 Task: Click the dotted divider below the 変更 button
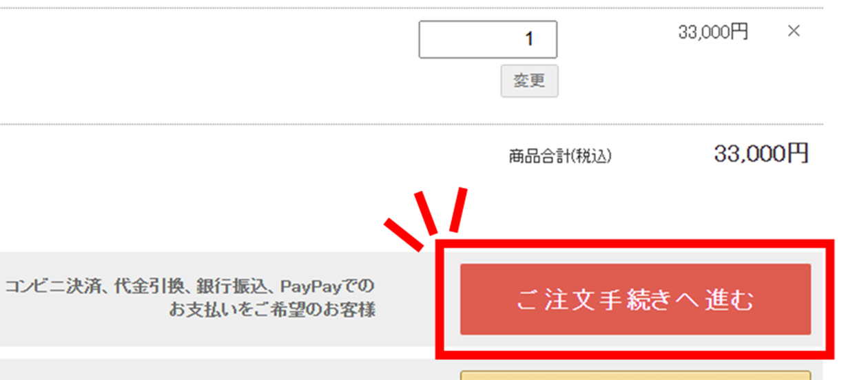click(412, 125)
